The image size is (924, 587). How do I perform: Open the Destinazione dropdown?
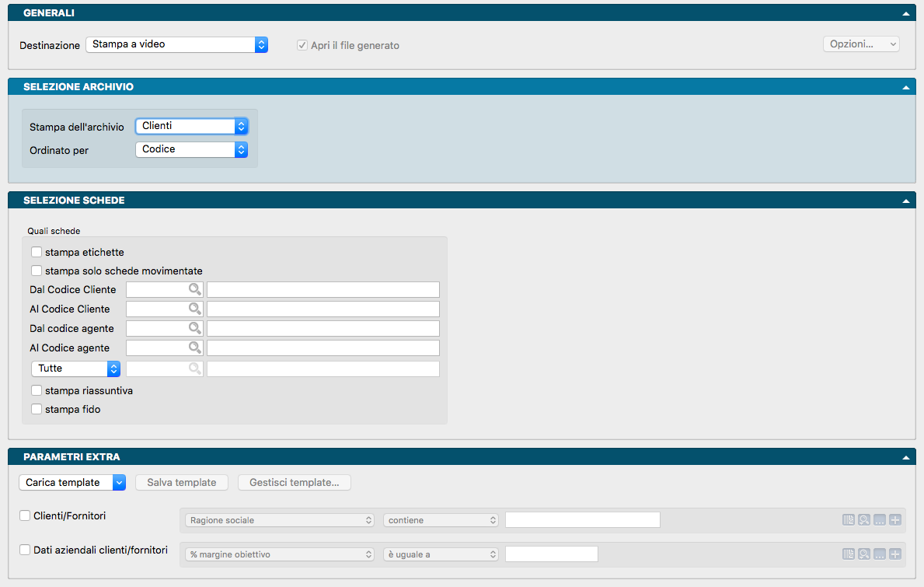tap(176, 45)
